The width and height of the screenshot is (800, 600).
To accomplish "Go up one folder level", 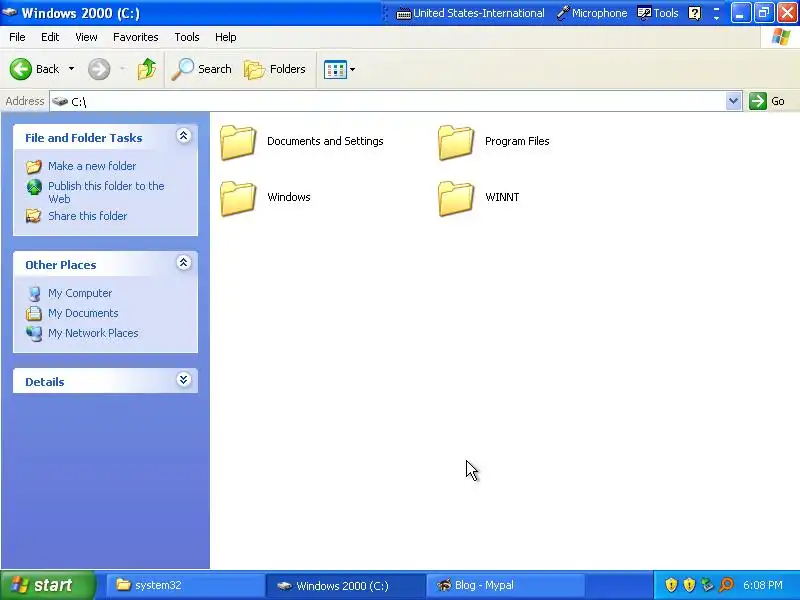I will pyautogui.click(x=147, y=69).
